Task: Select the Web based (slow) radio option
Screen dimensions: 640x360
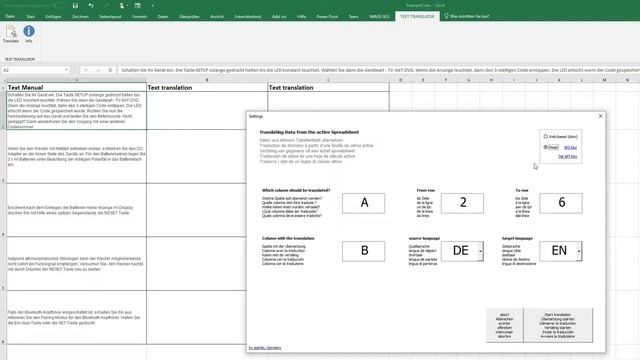Action: coord(546,136)
